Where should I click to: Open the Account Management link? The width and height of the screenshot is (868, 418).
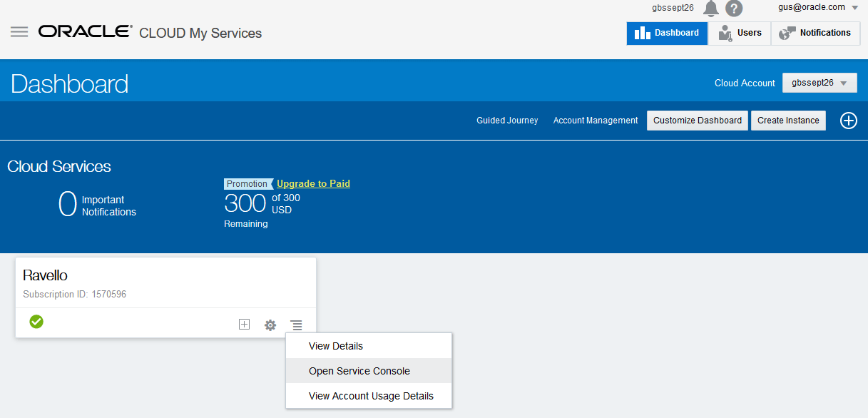coord(596,121)
